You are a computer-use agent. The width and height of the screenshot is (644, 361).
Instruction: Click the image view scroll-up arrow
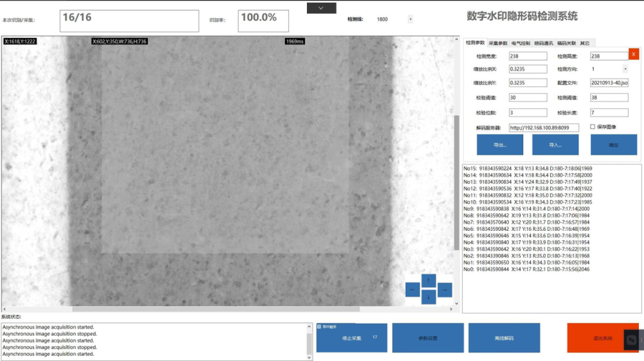click(x=457, y=40)
